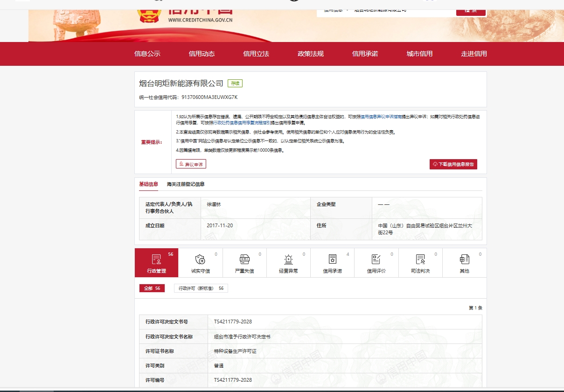Click the 成立日期 value 2017-11-20
Image resolution: width=564 pixels, height=392 pixels.
(220, 225)
